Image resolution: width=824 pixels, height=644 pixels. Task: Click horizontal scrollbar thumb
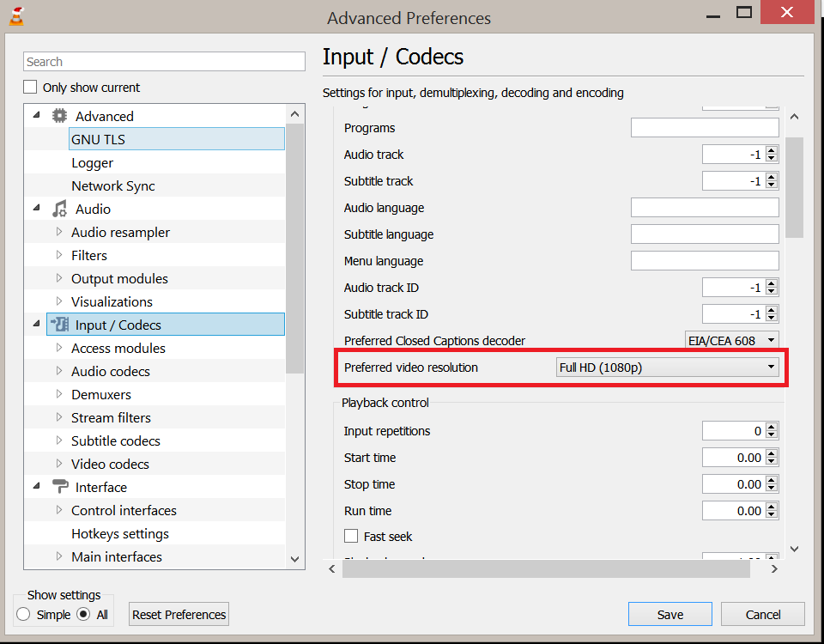[546, 568]
